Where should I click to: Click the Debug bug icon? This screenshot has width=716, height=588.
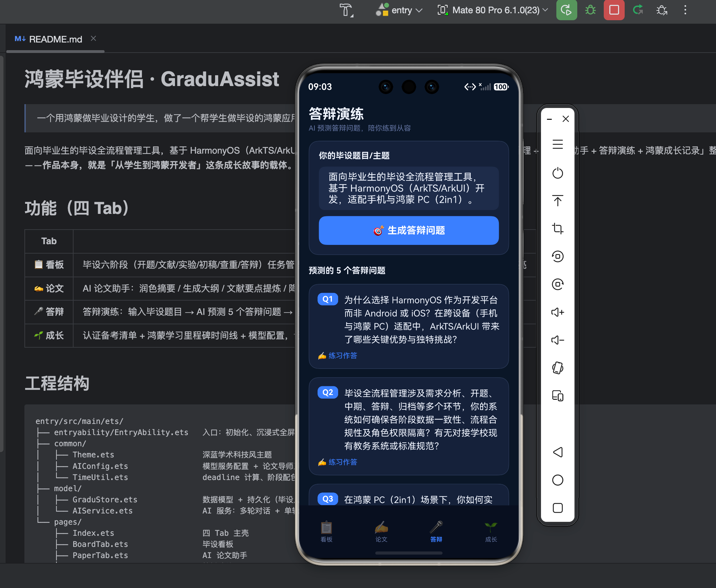point(591,10)
